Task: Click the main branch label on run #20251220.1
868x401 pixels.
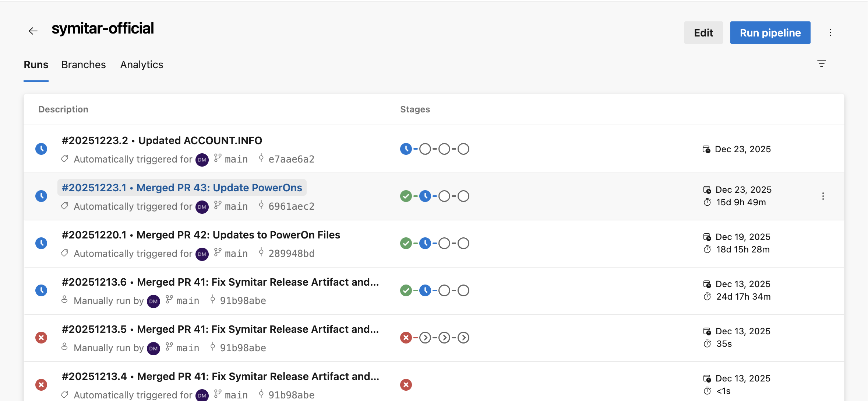Action: click(x=236, y=254)
